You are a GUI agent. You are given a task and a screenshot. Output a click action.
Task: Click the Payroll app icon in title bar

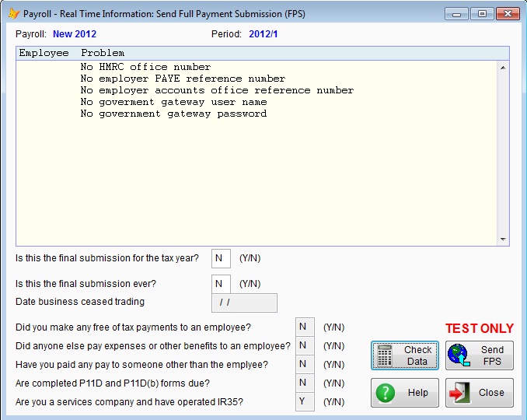click(x=13, y=14)
